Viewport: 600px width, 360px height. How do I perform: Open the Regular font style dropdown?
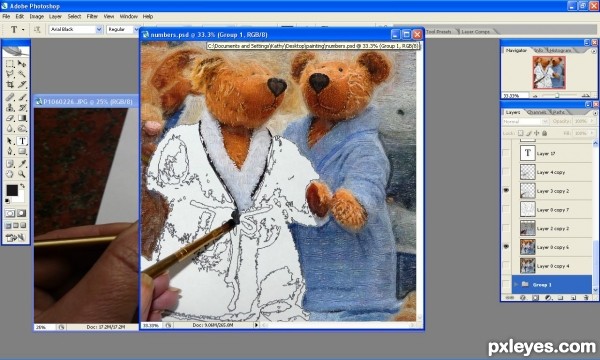[x=136, y=29]
